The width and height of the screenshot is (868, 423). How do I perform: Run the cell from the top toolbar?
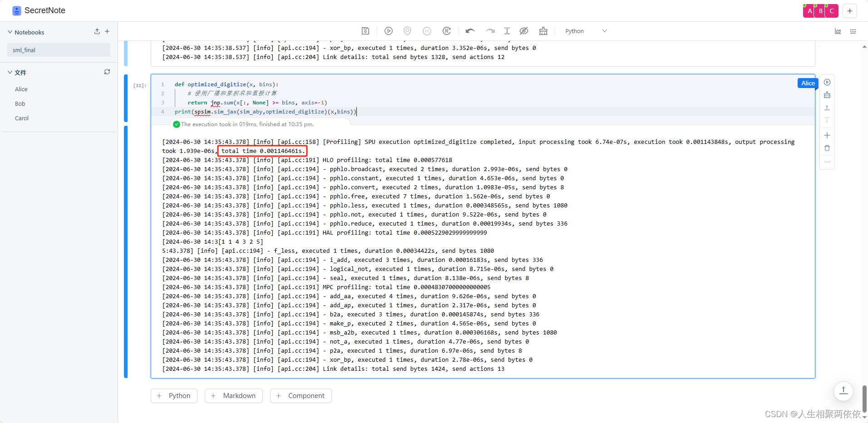point(389,31)
